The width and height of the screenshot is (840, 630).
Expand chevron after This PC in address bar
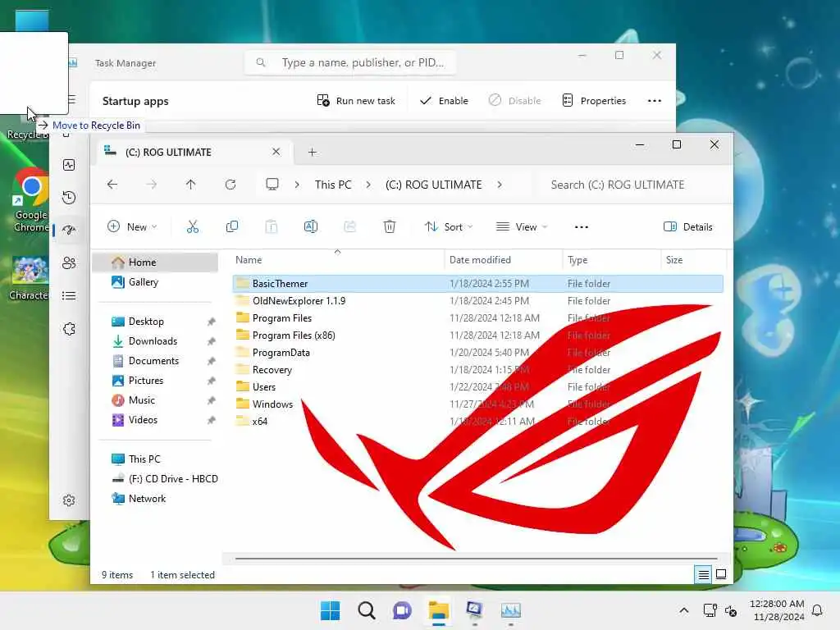368,185
